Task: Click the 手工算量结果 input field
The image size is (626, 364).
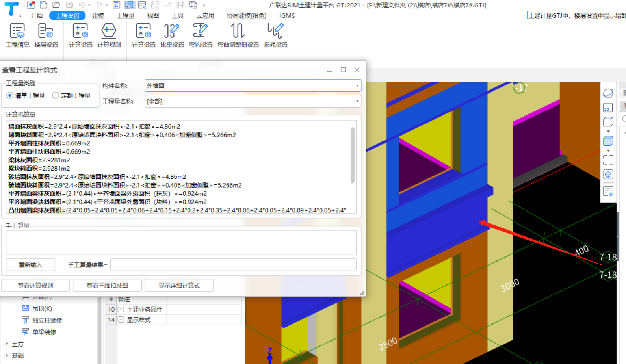Action: pos(233,265)
